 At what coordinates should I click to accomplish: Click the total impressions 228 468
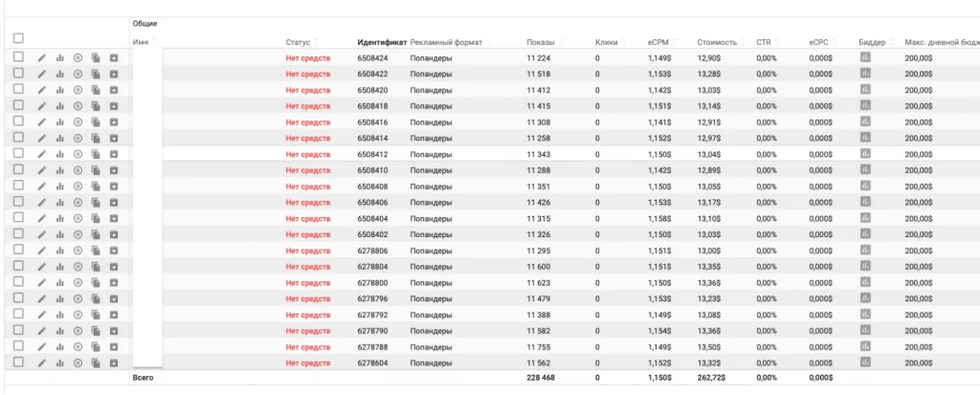[541, 378]
